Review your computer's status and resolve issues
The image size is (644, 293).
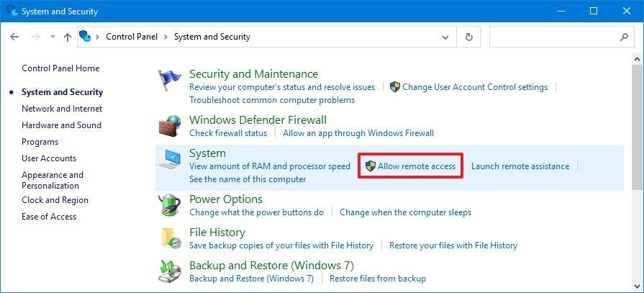click(282, 87)
